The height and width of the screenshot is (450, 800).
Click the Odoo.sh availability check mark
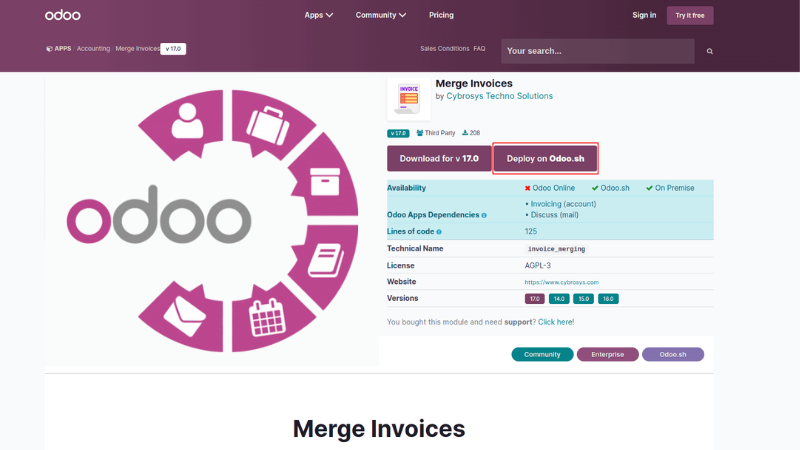595,188
